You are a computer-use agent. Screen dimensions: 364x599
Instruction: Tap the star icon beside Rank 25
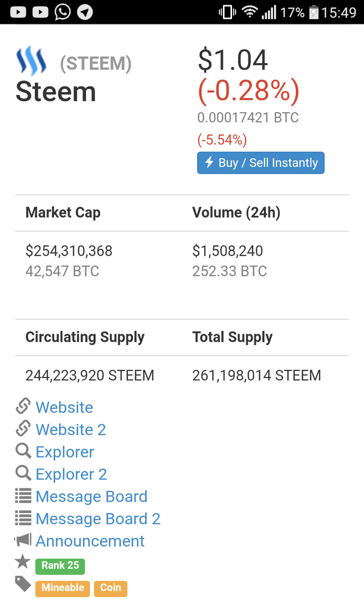[23, 563]
